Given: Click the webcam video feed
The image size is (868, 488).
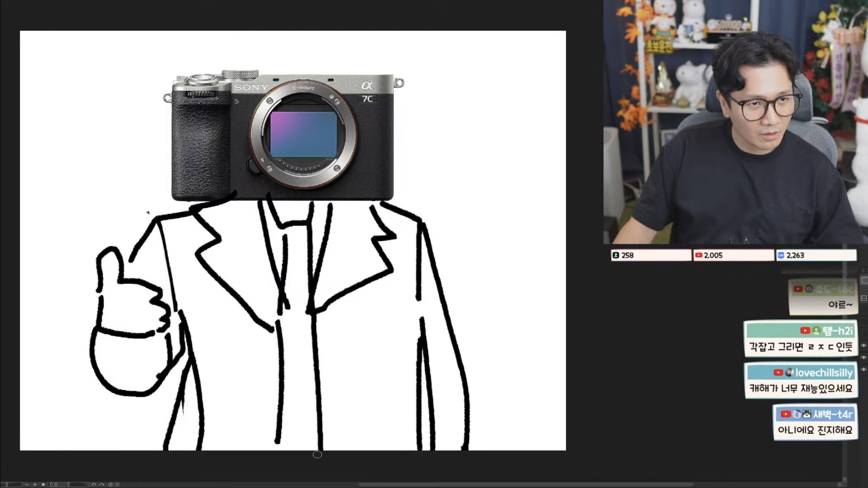Looking at the screenshot, I should (735, 122).
